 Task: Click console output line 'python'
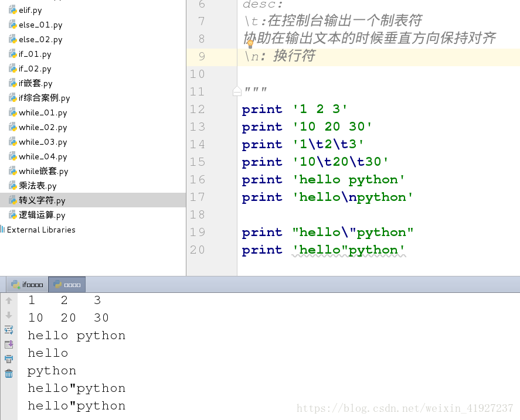(52, 371)
